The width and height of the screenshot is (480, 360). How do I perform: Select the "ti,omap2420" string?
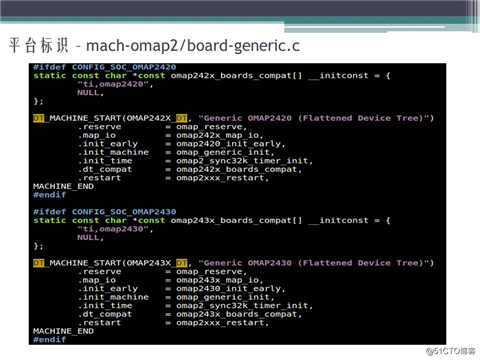[113, 84]
